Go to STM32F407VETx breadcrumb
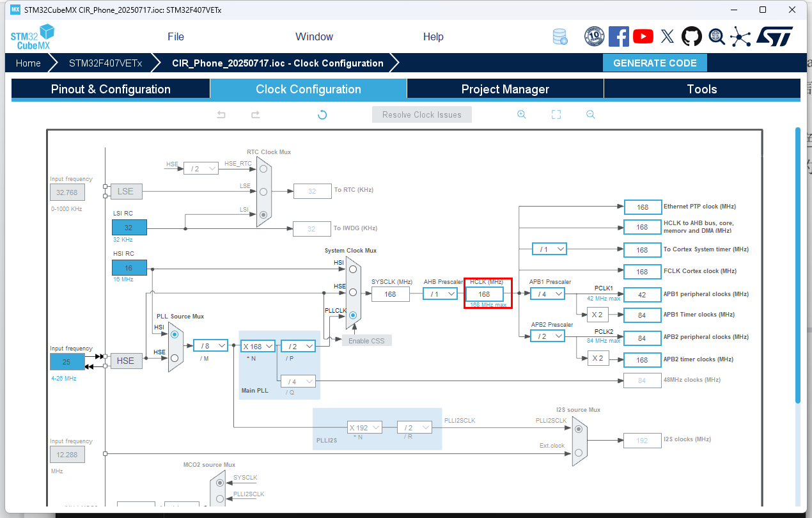Viewport: 812px width, 518px height. [x=105, y=63]
